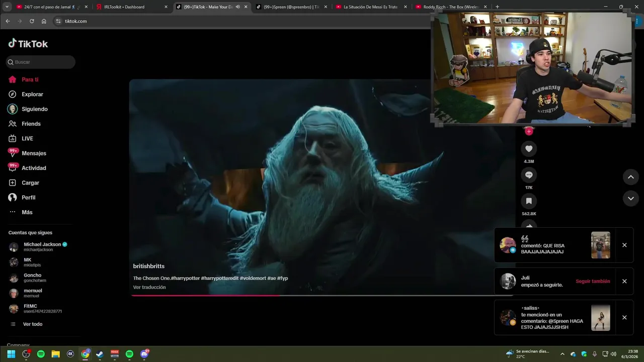
Task: Dismiss the saliss mention notification
Action: pyautogui.click(x=624, y=317)
